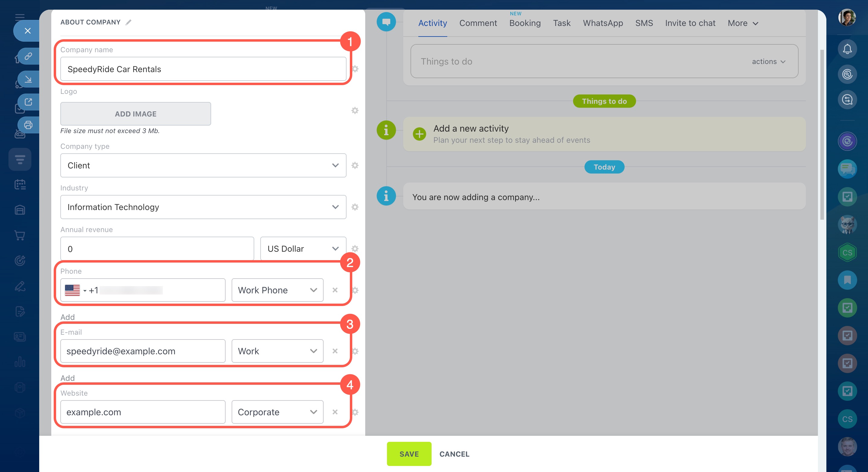Click gear icon next to Company type field
This screenshot has width=868, height=472.
pyautogui.click(x=355, y=166)
